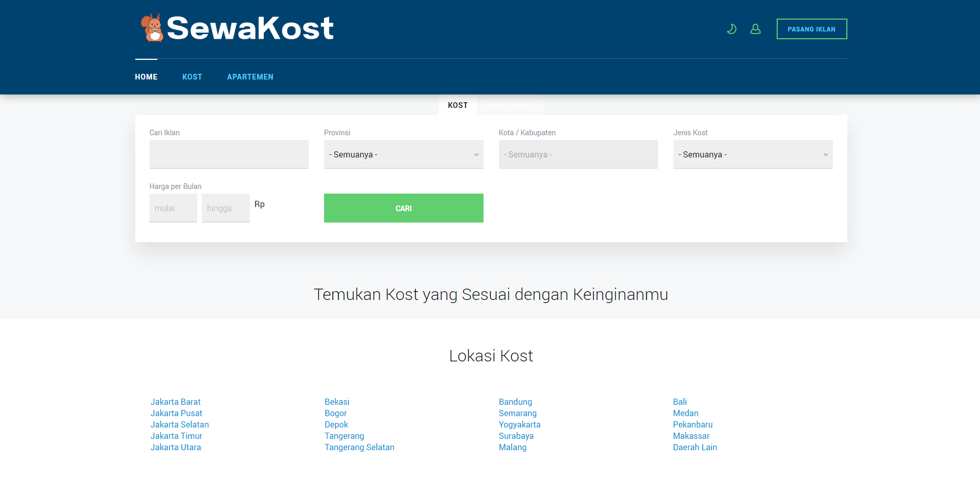Open the Daerah Lain link
Image resolution: width=980 pixels, height=491 pixels.
(x=695, y=447)
